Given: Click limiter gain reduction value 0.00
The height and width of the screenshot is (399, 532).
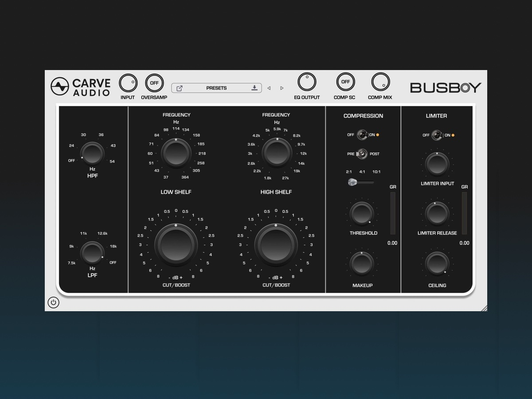Looking at the screenshot, I should 464,243.
